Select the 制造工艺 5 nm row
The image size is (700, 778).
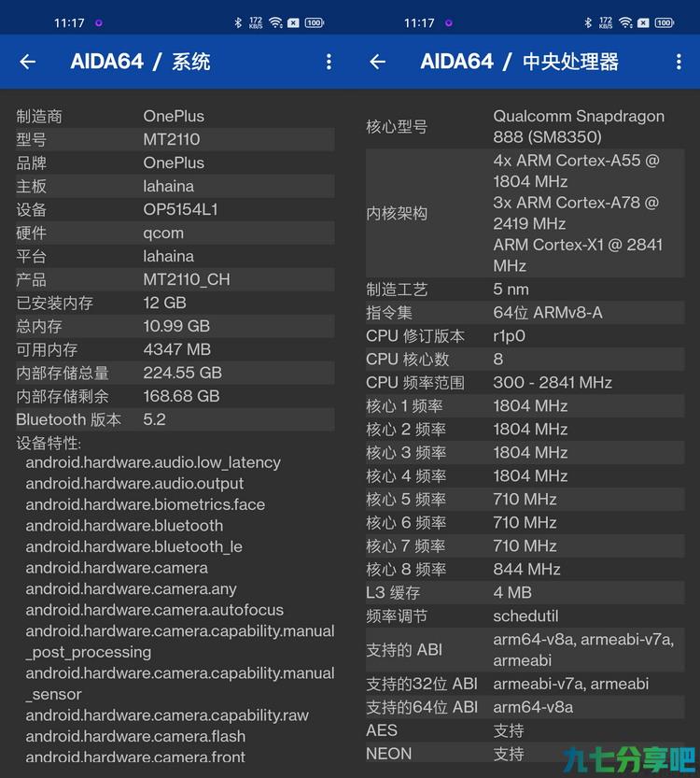[x=525, y=290]
